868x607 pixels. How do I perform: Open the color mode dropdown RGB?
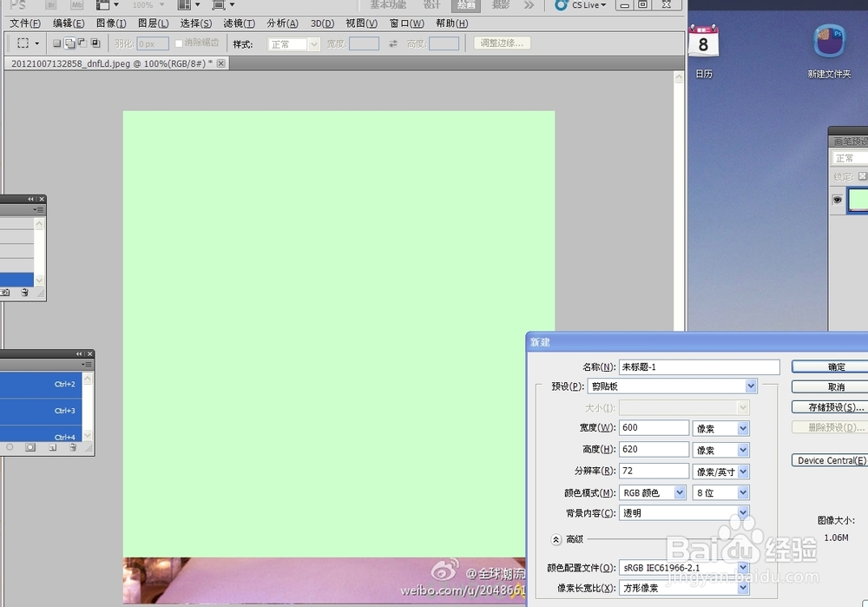click(x=653, y=492)
